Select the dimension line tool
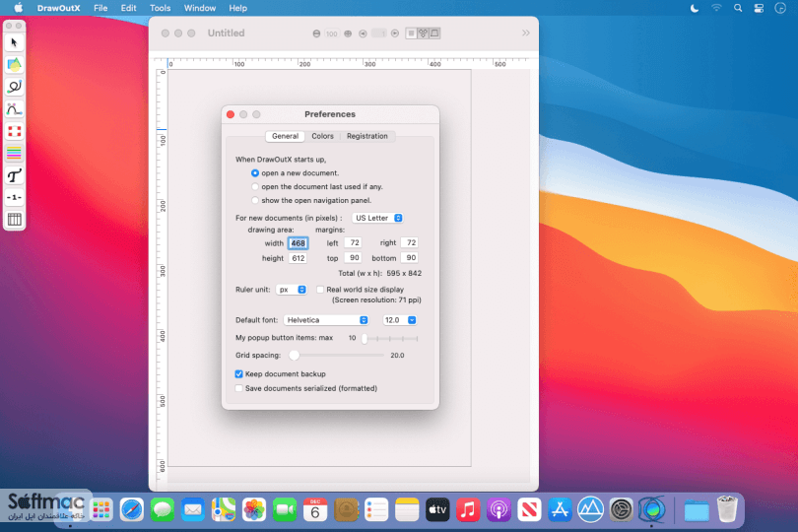 pyautogui.click(x=14, y=197)
